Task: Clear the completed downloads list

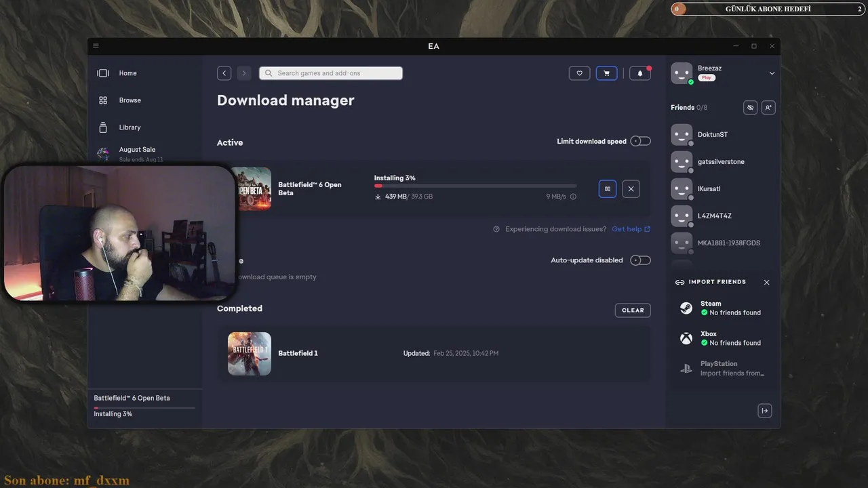Action: pos(633,310)
